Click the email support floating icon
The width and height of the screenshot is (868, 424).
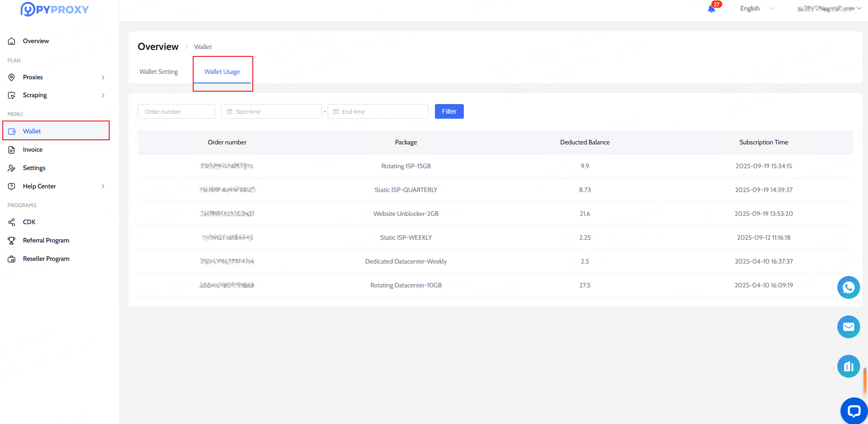coord(848,327)
